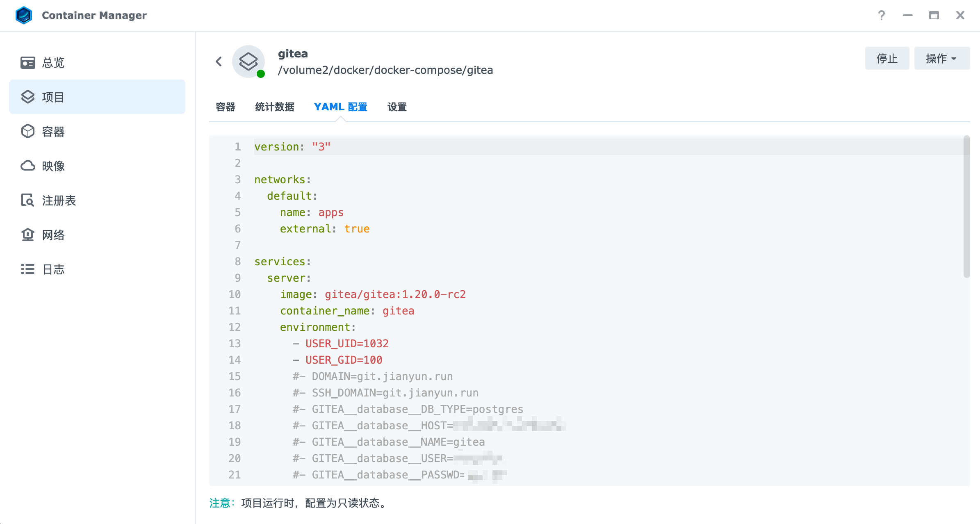The height and width of the screenshot is (524, 980).
Task: Click line number 21 in gutter
Action: coord(235,475)
